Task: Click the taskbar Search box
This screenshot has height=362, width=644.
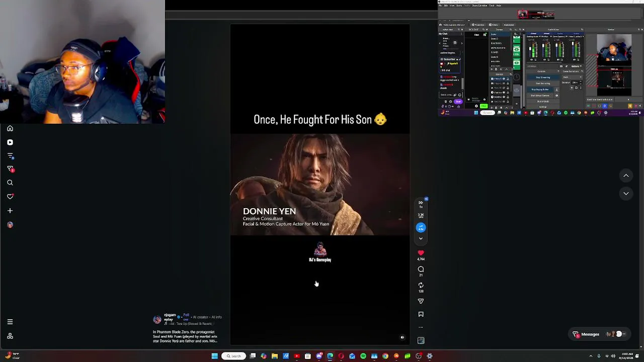Action: point(233,356)
